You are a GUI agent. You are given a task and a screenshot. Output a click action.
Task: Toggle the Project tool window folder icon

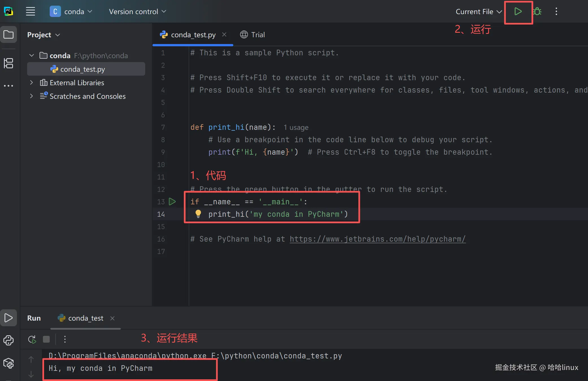coord(8,34)
